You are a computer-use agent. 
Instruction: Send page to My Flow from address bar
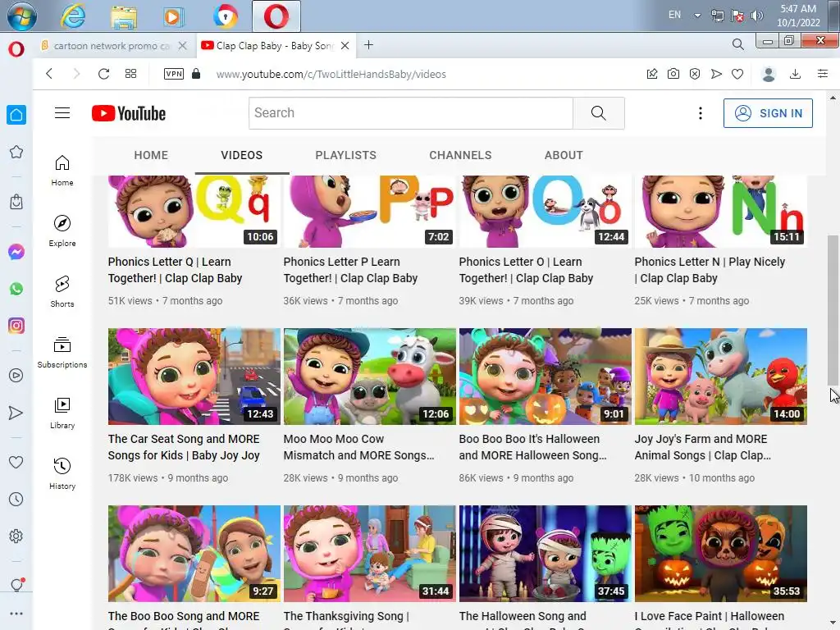coord(716,74)
